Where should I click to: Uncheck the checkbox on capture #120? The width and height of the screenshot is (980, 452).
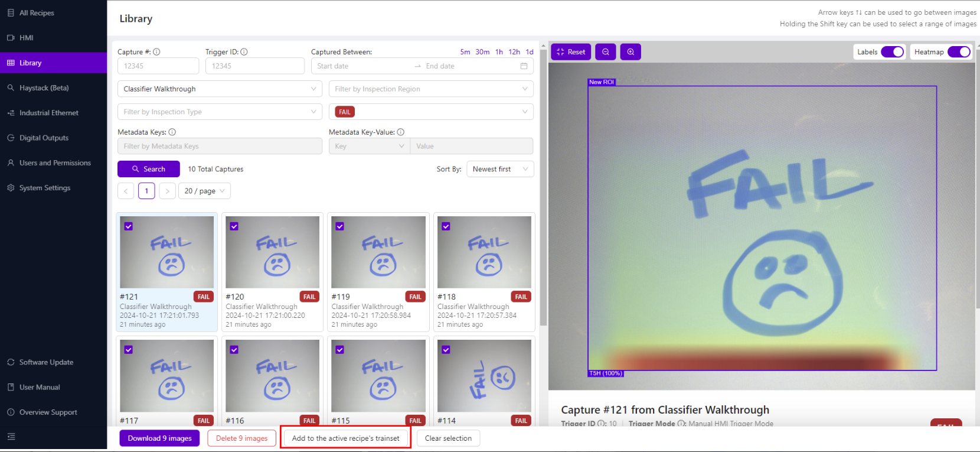234,226
